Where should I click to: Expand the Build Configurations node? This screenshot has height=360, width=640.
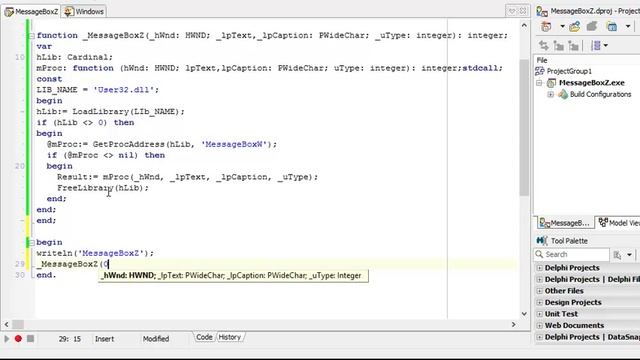tap(551, 94)
